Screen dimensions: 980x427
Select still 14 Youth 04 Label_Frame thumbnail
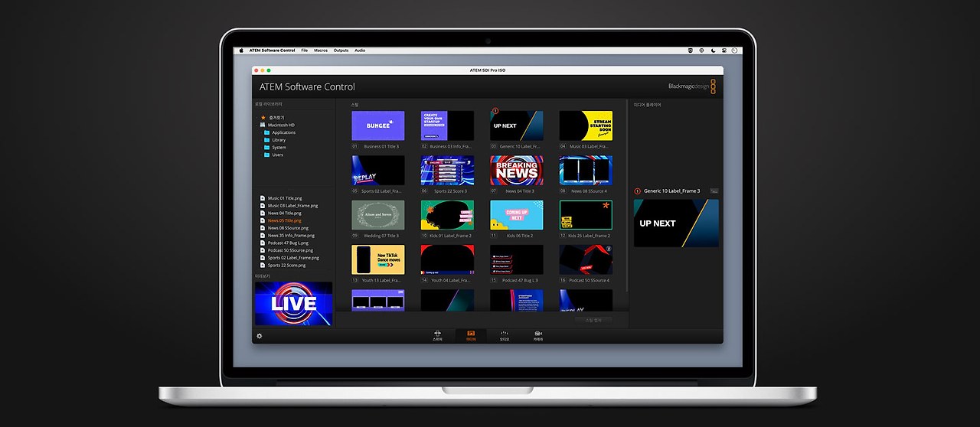pyautogui.click(x=447, y=259)
